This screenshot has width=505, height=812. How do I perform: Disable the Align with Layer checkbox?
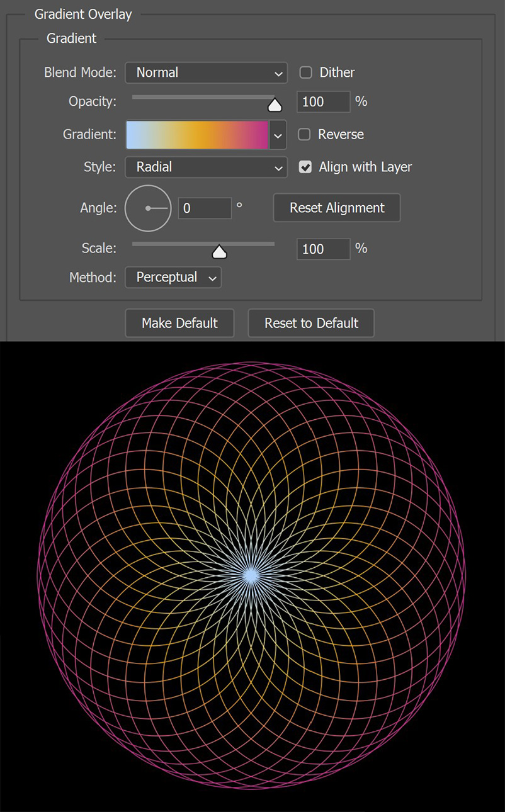305,167
